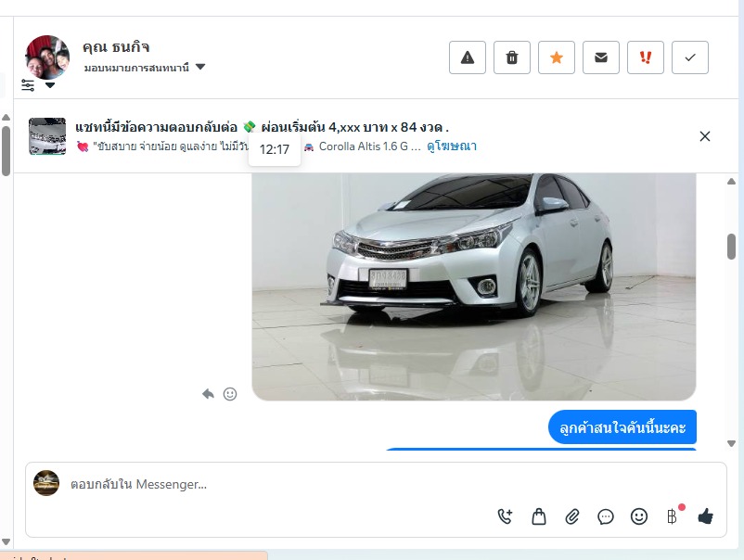Attach a file with paperclip icon
The height and width of the screenshot is (560, 744).
coord(572,515)
